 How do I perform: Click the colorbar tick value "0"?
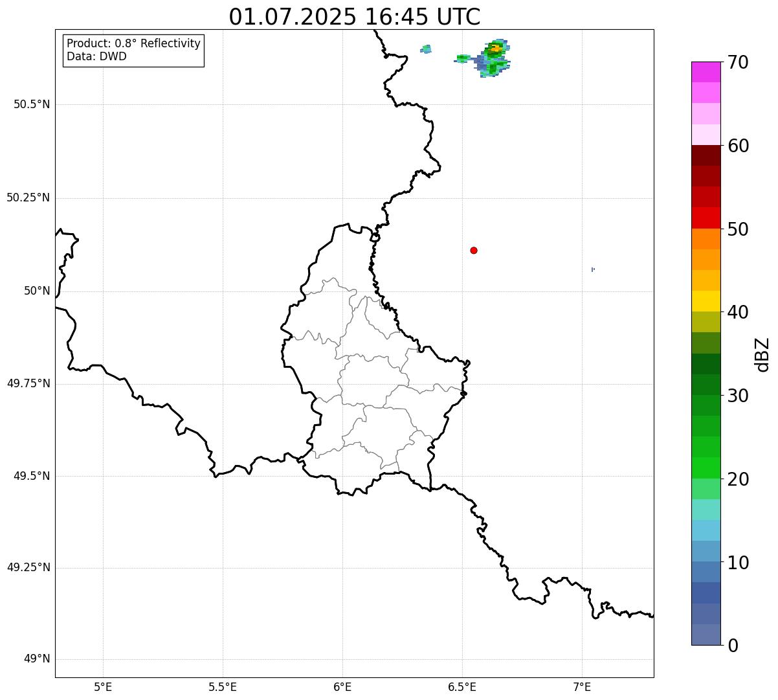[733, 646]
